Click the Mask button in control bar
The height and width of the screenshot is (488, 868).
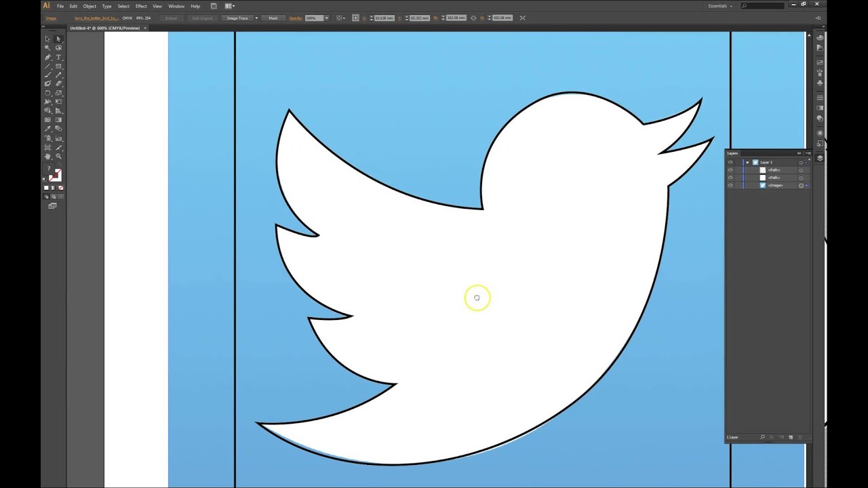273,18
